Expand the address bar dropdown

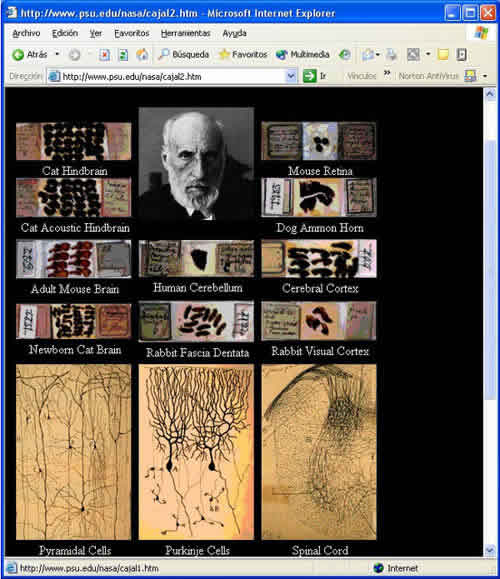291,76
